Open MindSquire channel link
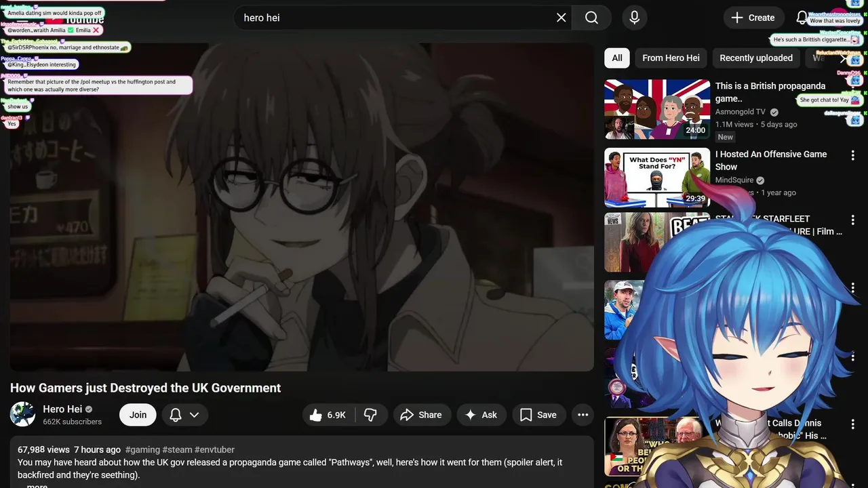 click(735, 180)
